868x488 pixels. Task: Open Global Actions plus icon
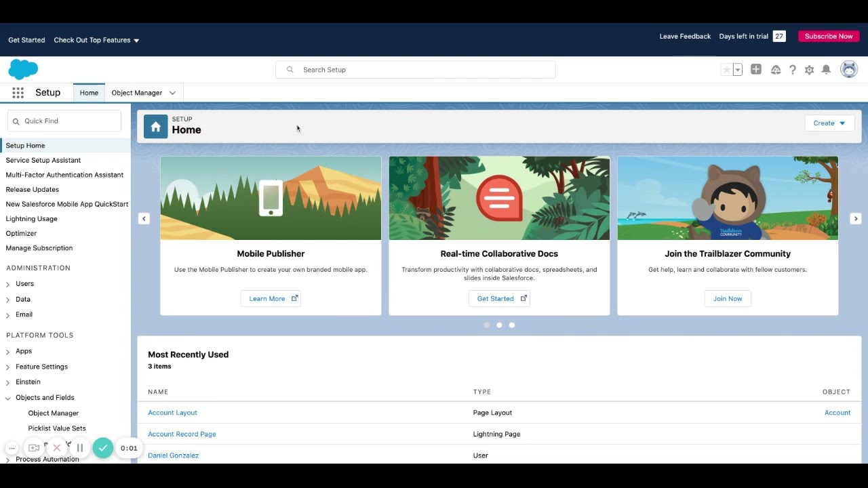756,69
